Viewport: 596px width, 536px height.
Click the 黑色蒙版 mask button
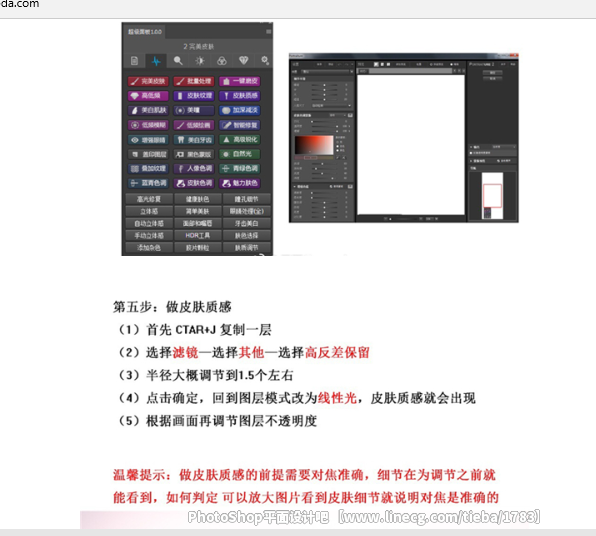[194, 154]
